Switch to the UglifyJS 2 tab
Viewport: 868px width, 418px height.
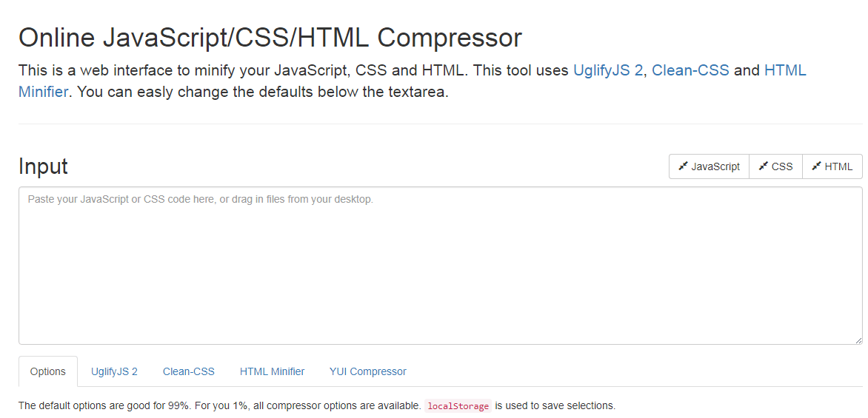click(x=114, y=371)
